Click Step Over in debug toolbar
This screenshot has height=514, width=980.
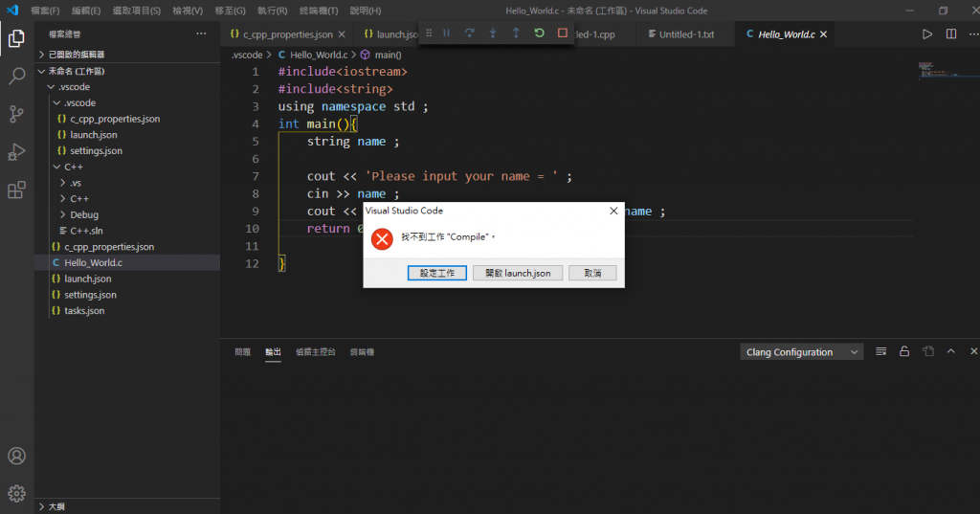coord(469,34)
